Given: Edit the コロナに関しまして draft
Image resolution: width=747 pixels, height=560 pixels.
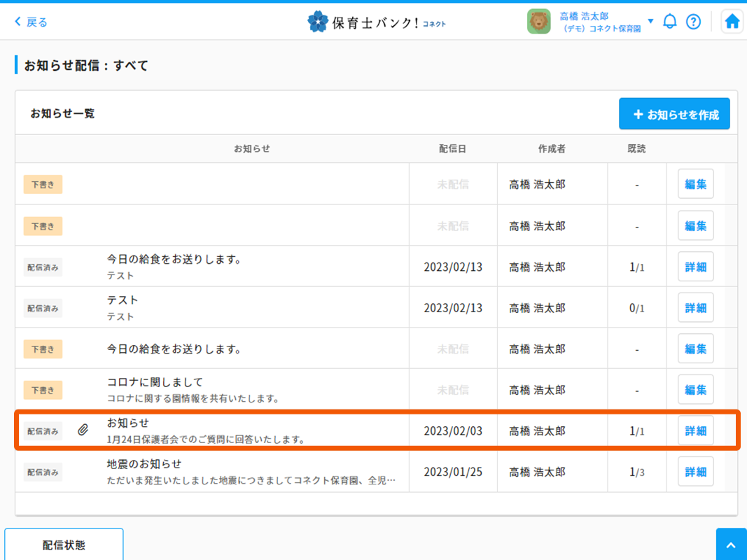Looking at the screenshot, I should (x=695, y=390).
